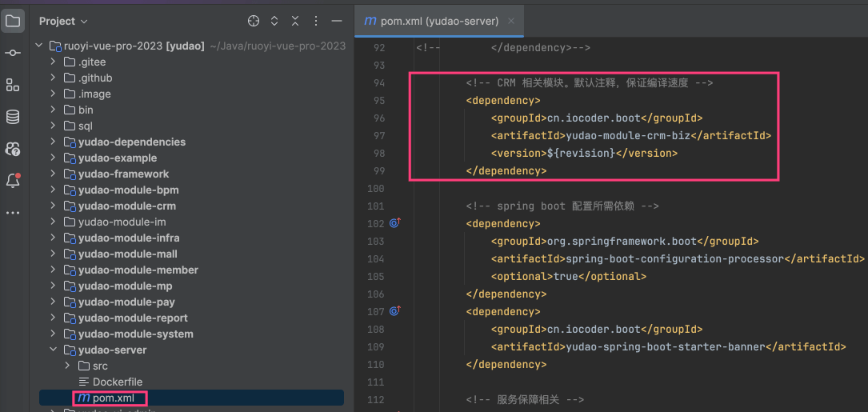Image resolution: width=868 pixels, height=412 pixels.
Task: Click the Project panel options dots
Action: click(x=315, y=21)
